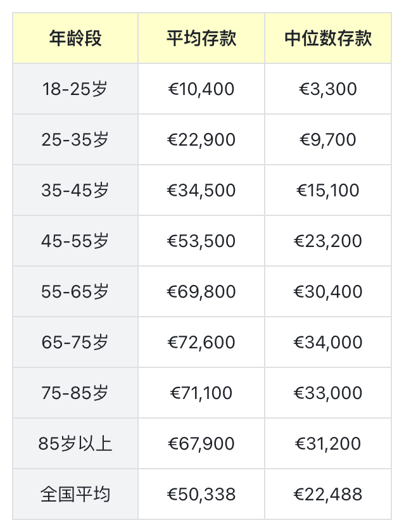Screen dimensions: 404x532
Task: Click the €30,400 median cell
Action: pyautogui.click(x=328, y=292)
